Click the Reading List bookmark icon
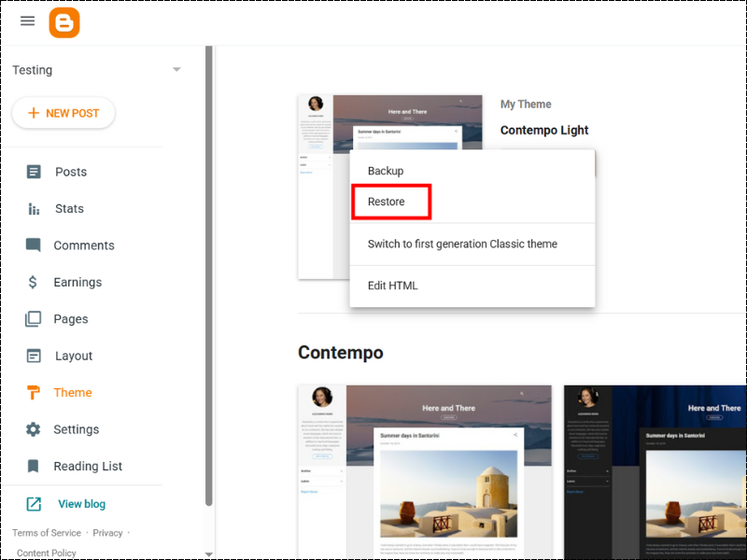 [34, 466]
